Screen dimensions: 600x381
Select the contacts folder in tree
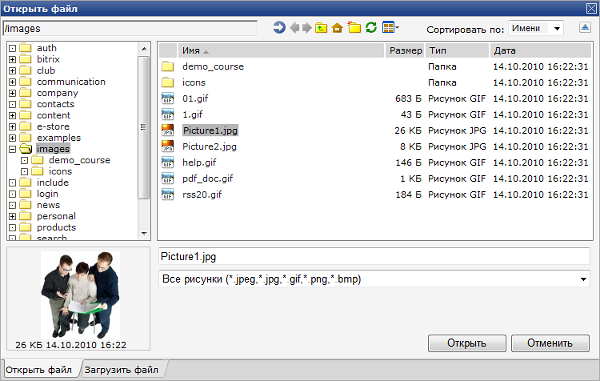[55, 104]
